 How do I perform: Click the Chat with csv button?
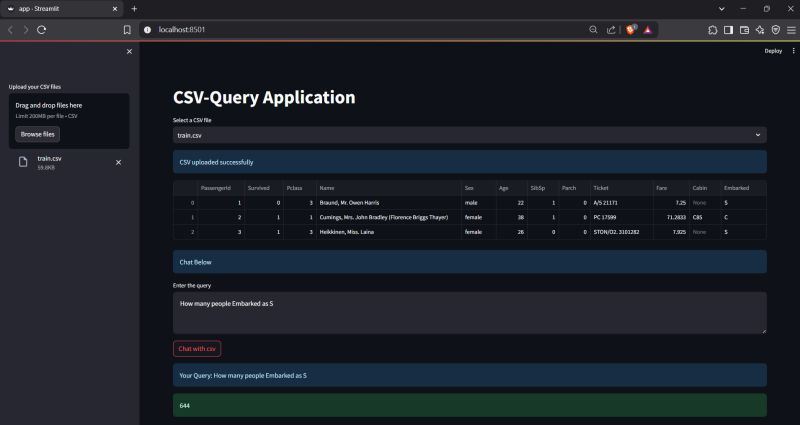tap(197, 348)
